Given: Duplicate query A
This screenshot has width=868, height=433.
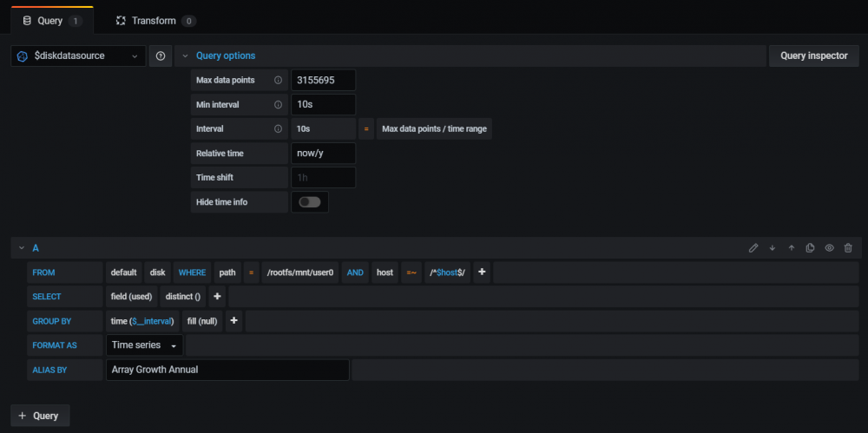Looking at the screenshot, I should click(810, 248).
